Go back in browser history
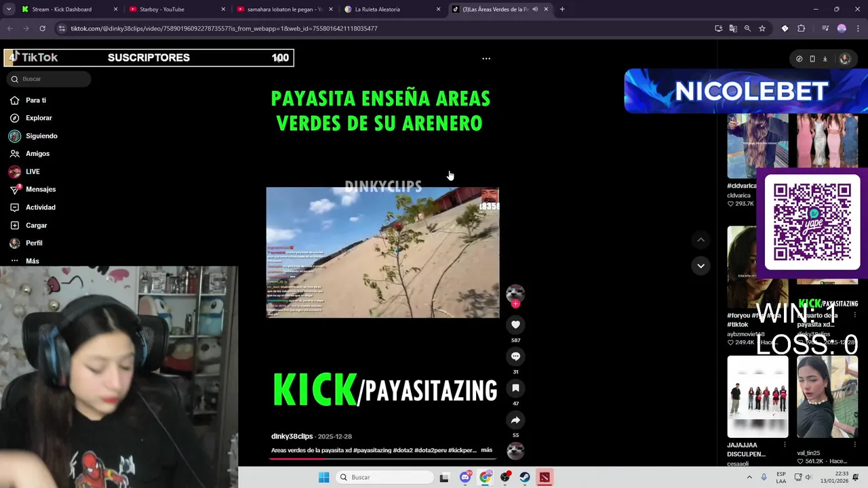Viewport: 868px width, 488px height. (9, 28)
